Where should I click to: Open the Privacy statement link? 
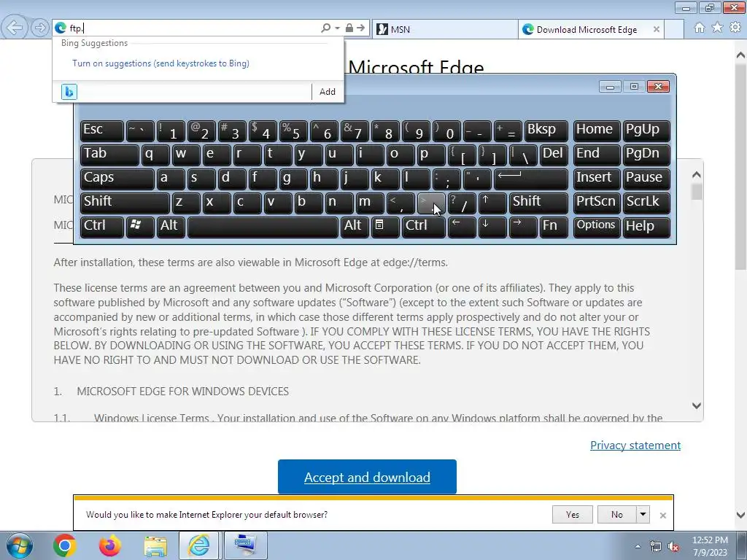(635, 445)
